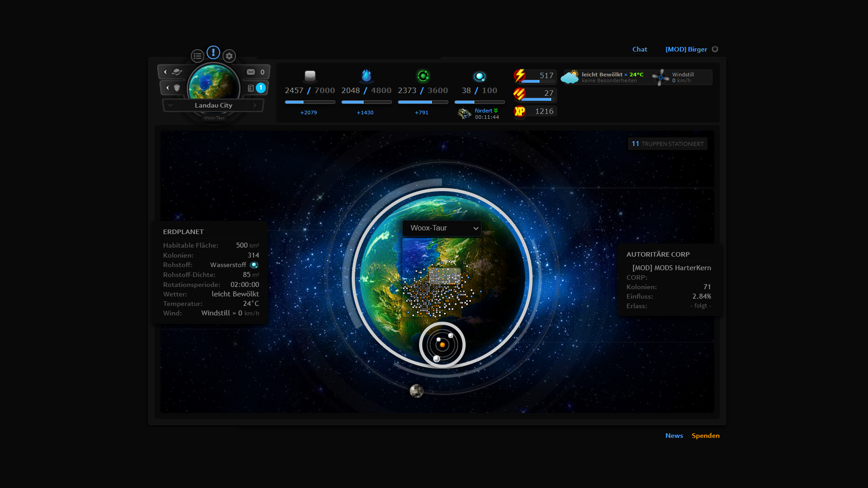Open the messages envelope icon
868x488 pixels.
[251, 72]
